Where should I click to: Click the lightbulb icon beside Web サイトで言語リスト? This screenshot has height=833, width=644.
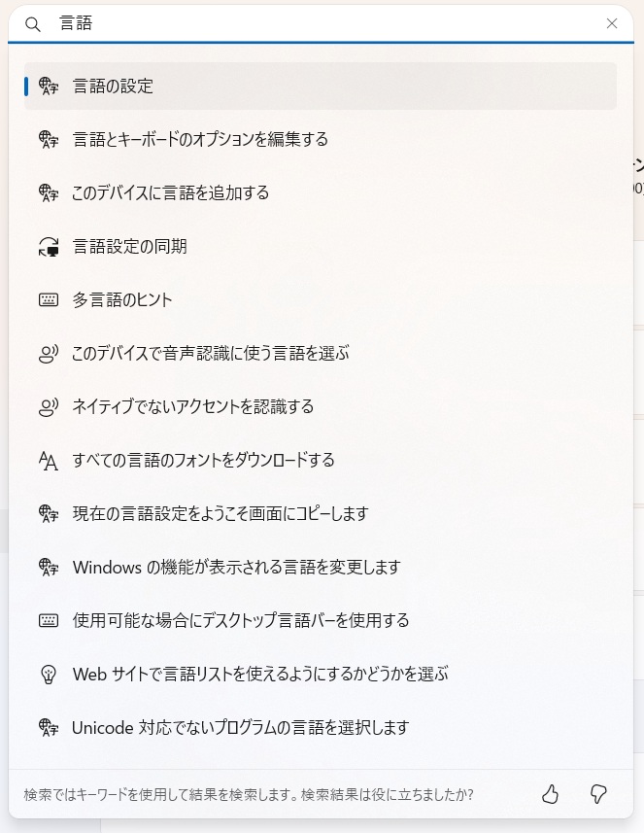[49, 675]
